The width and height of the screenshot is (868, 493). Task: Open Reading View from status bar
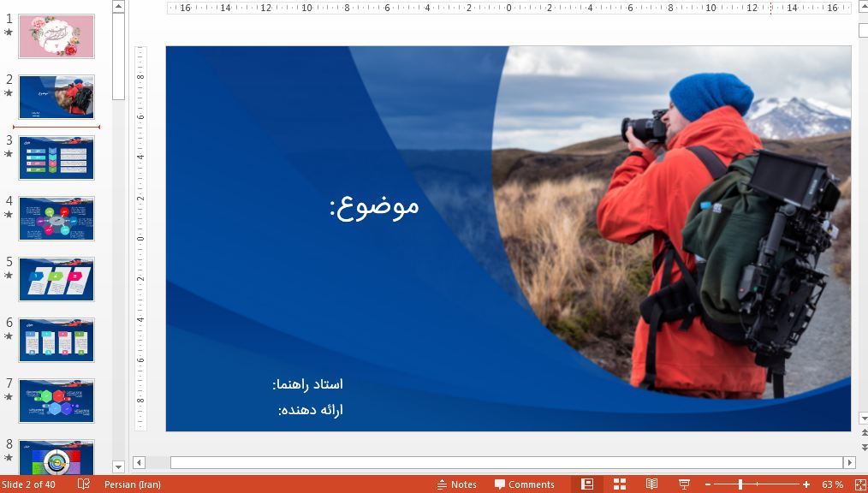point(651,484)
